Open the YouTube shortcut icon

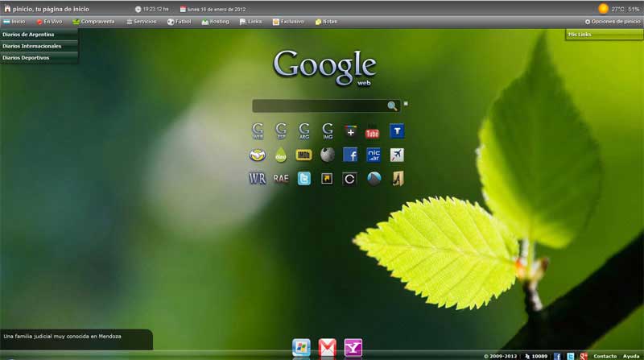[373, 131]
